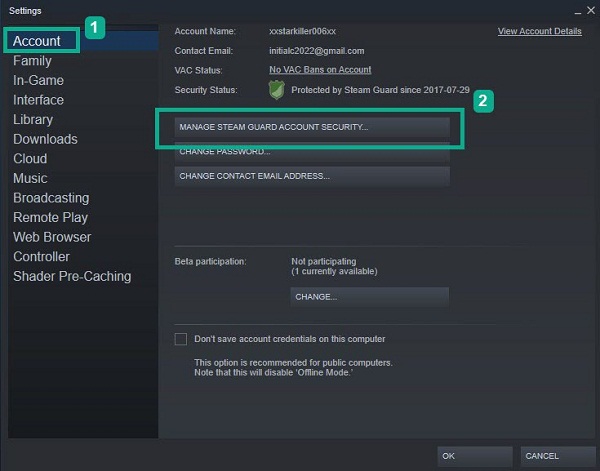Enable Don't save account credentials checkbox
This screenshot has height=471, width=600.
click(181, 339)
